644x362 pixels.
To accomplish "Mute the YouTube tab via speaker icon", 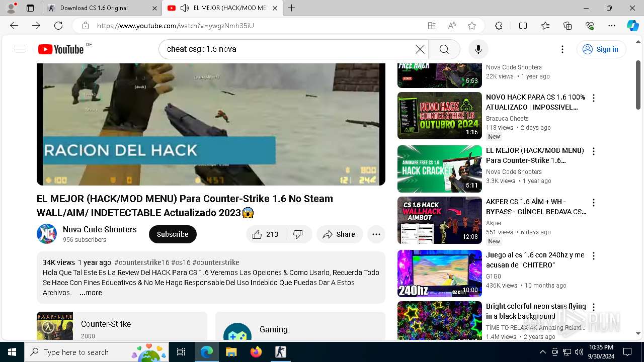I will pyautogui.click(x=185, y=8).
